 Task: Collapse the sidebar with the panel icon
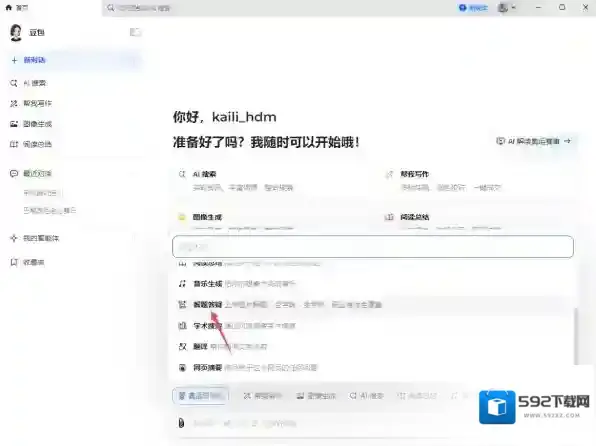click(x=135, y=32)
